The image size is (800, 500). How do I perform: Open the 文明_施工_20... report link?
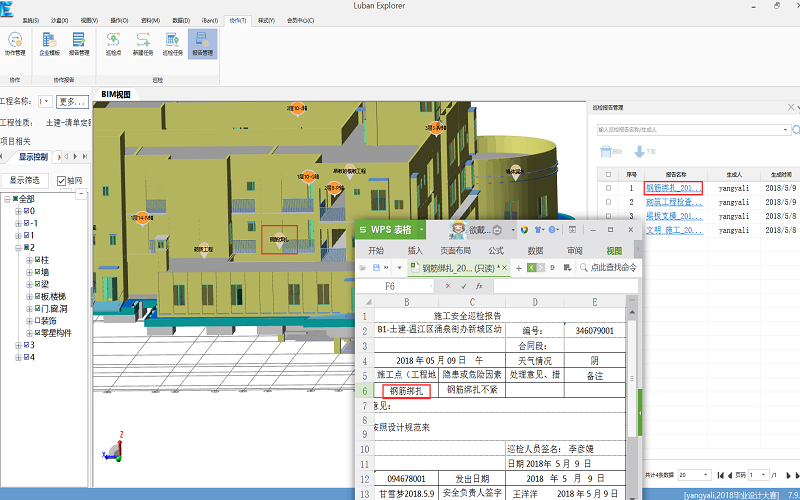[674, 230]
